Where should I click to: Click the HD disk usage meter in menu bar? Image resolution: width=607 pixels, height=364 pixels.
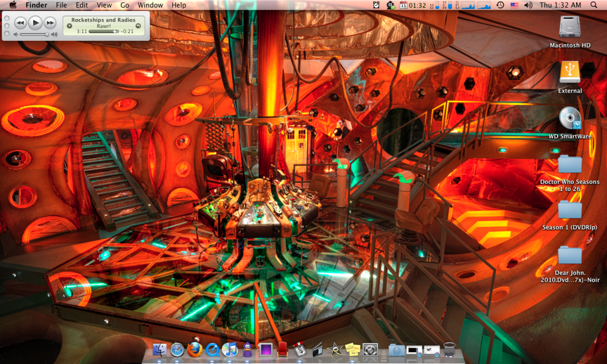(x=434, y=5)
